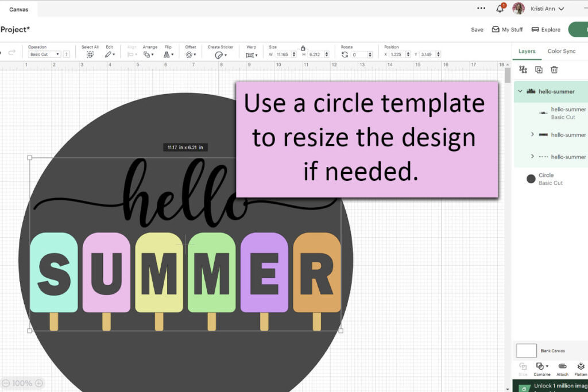Click the operation color swatch box
The width and height of the screenshot is (588, 392).
pyautogui.click(x=67, y=55)
